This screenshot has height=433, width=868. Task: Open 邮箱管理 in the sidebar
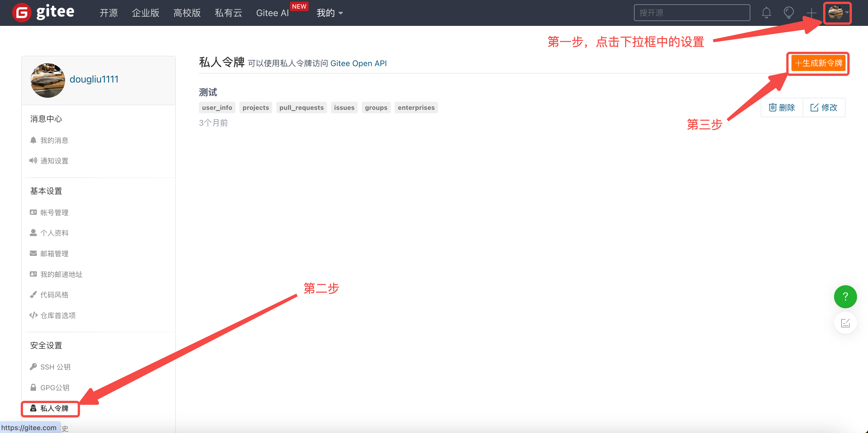[x=49, y=254]
